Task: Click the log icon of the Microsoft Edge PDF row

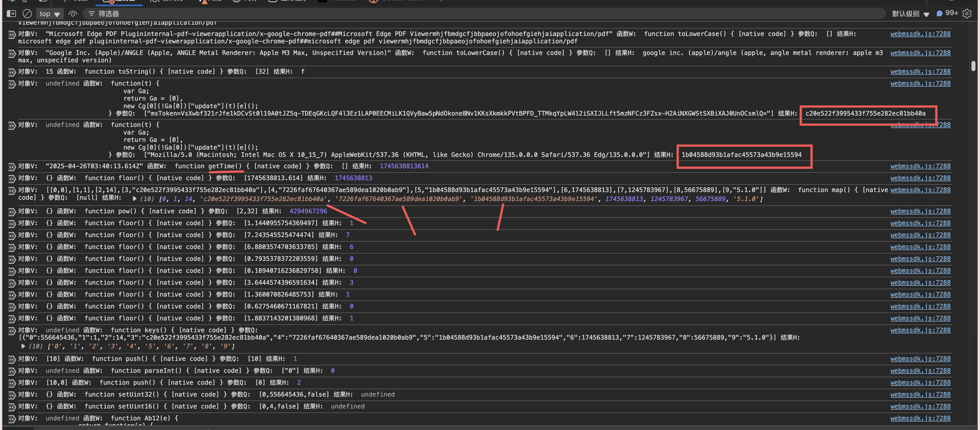Action: [12, 35]
